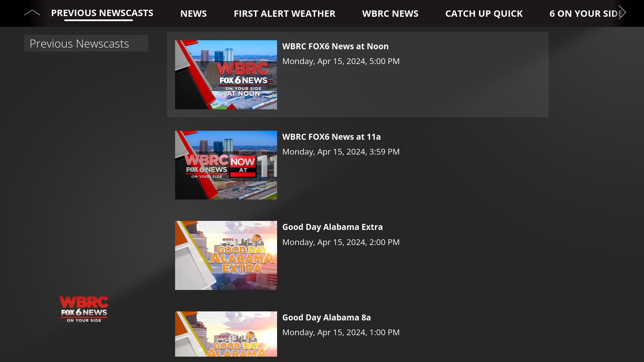This screenshot has height=362, width=644.
Task: Show more categories with right chevron arrow
Action: click(622, 13)
